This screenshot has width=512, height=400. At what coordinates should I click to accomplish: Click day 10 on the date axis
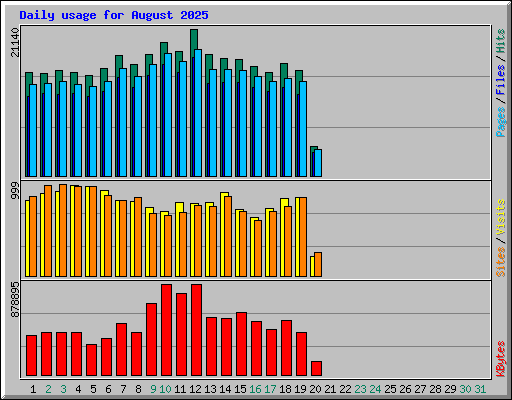(x=165, y=389)
